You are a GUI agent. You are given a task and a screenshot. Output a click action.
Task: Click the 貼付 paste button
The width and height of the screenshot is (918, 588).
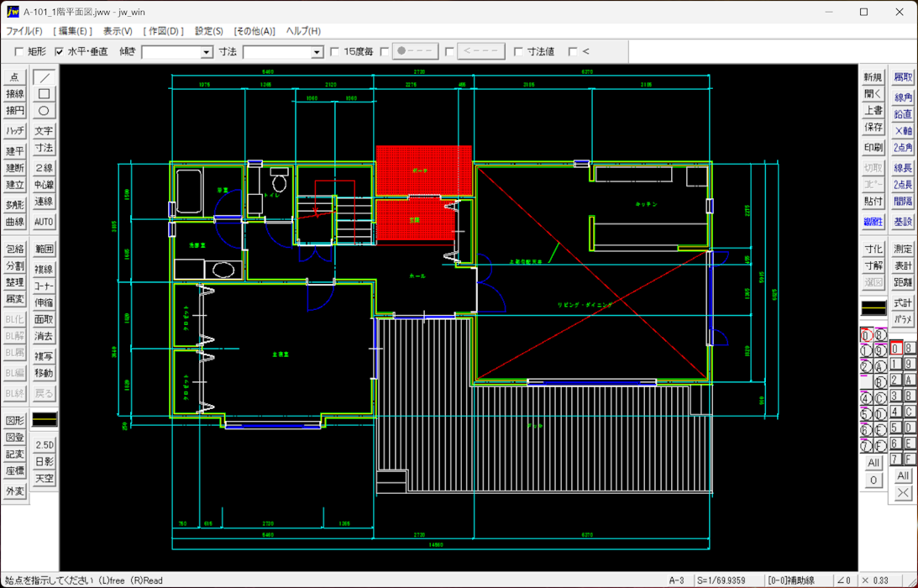(873, 202)
